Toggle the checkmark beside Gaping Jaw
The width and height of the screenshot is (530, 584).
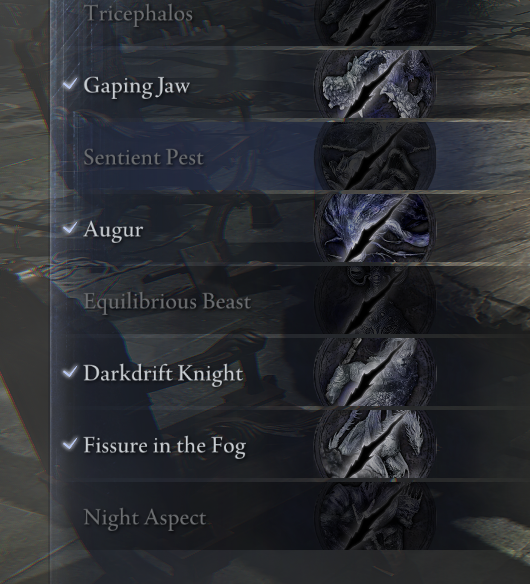(x=70, y=83)
